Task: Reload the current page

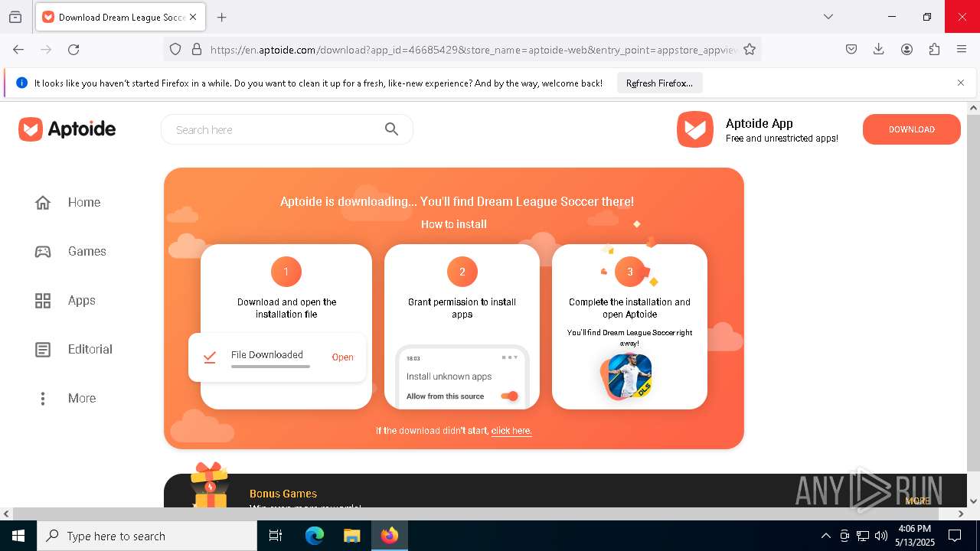Action: click(73, 49)
